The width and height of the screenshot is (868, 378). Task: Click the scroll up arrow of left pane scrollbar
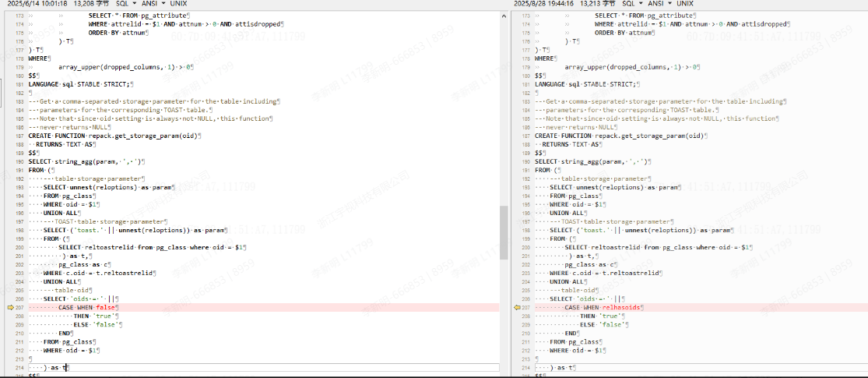pos(503,16)
